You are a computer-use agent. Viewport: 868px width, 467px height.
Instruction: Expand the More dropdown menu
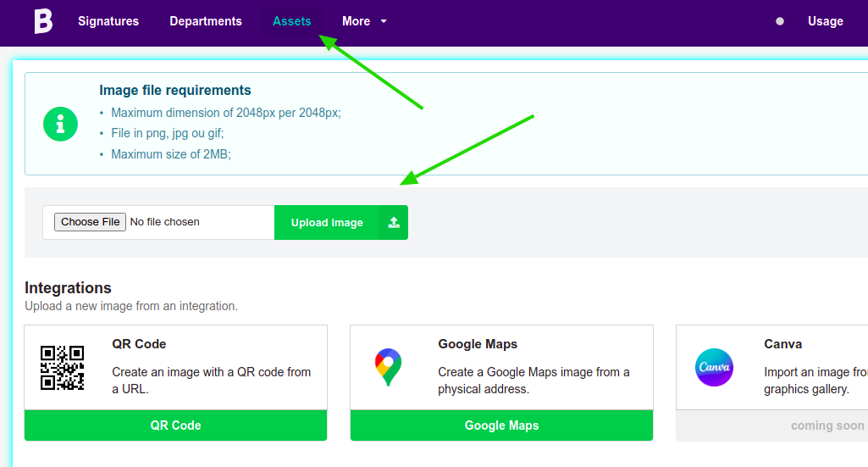tap(363, 21)
